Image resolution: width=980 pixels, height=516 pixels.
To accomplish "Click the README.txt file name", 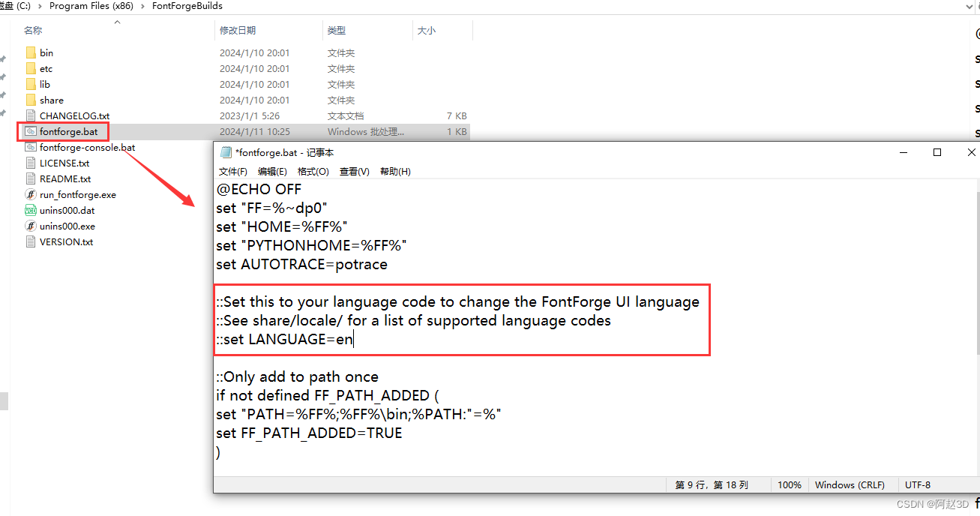I will 65,178.
